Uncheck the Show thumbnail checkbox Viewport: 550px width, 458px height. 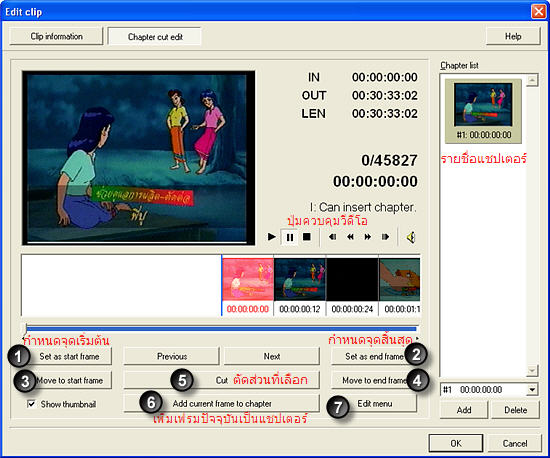(x=31, y=404)
